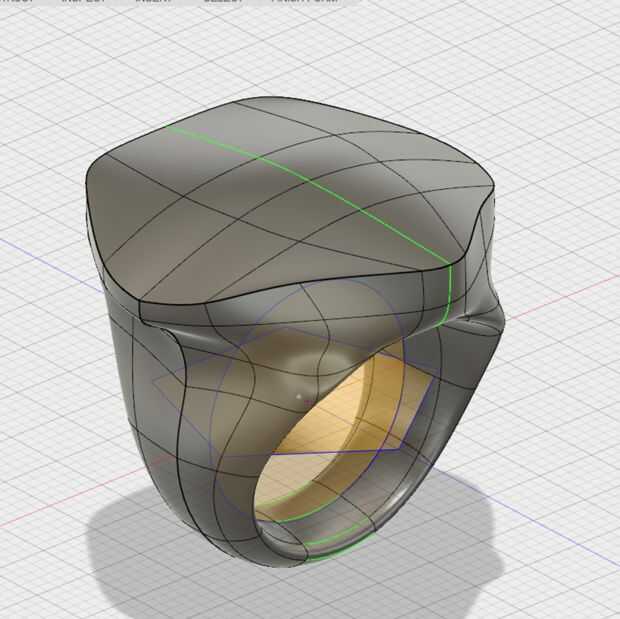Open the INSPECT toolbar menu
This screenshot has width=620, height=619.
pos(83,1)
